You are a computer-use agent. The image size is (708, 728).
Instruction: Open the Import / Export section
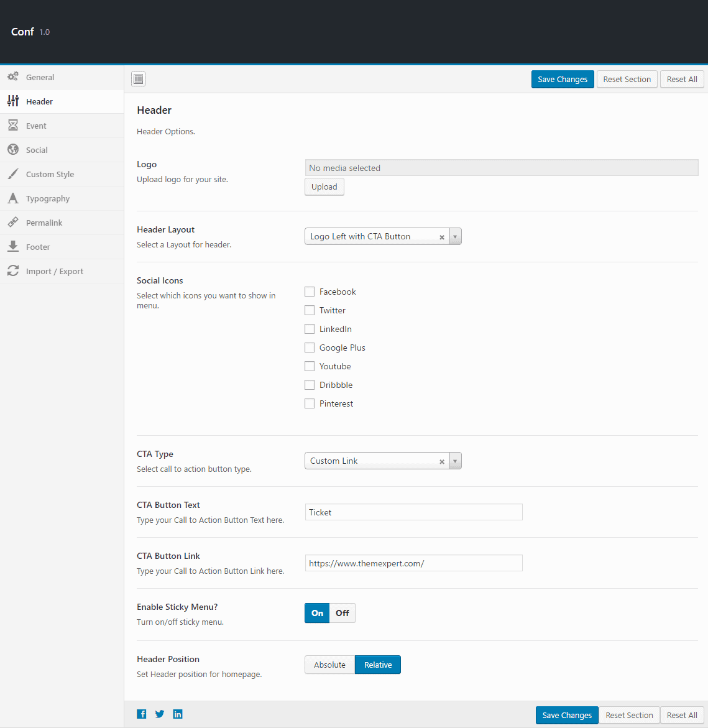pos(55,272)
